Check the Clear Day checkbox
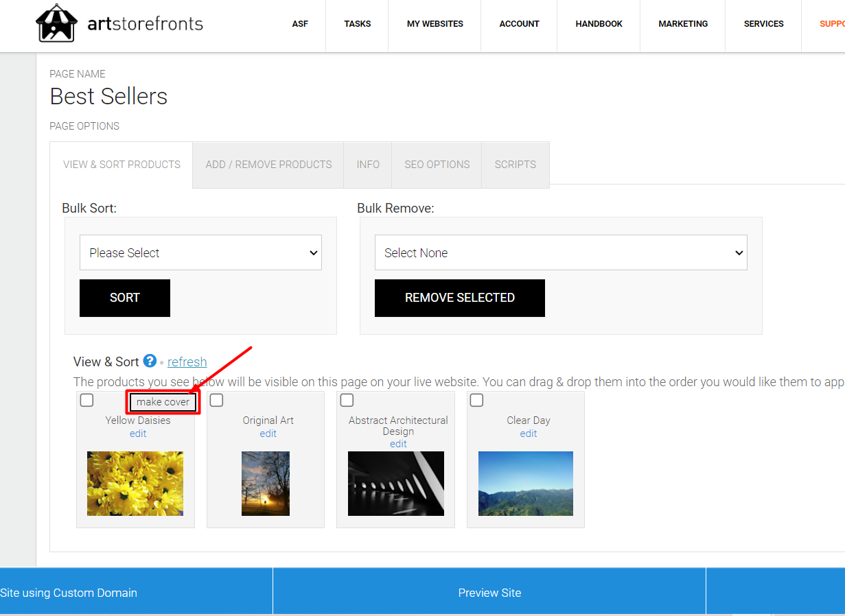 [476, 400]
